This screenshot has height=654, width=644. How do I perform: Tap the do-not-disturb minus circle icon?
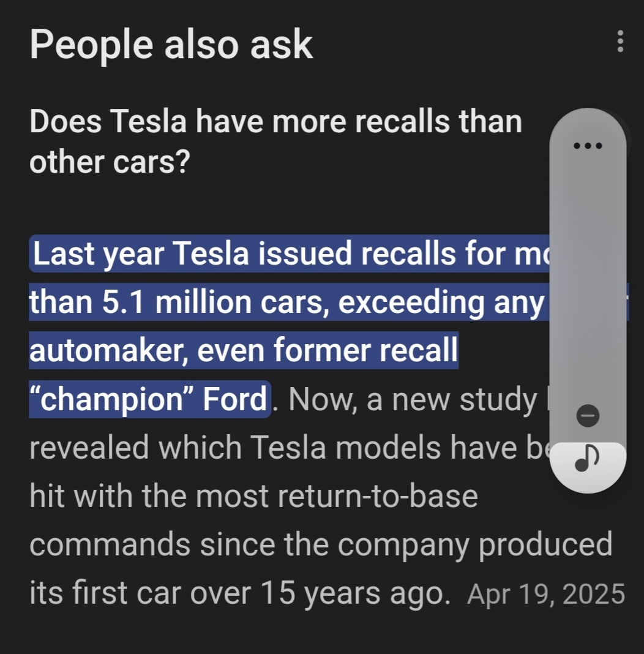588,416
